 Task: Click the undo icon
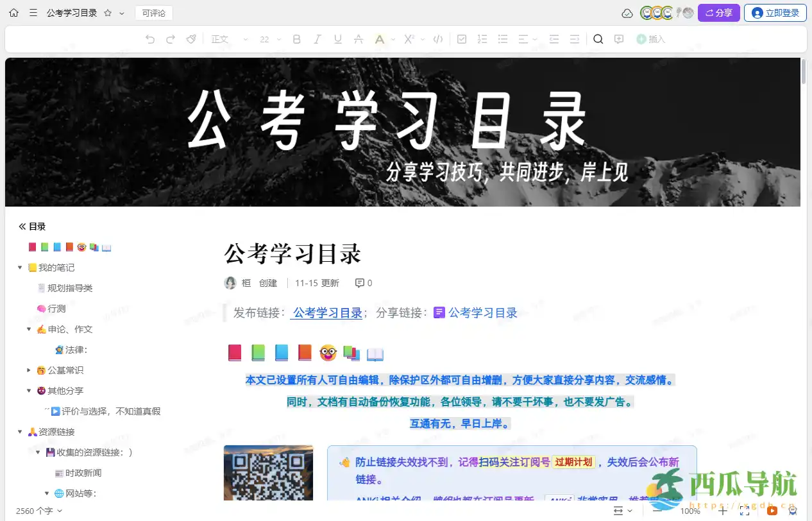150,39
